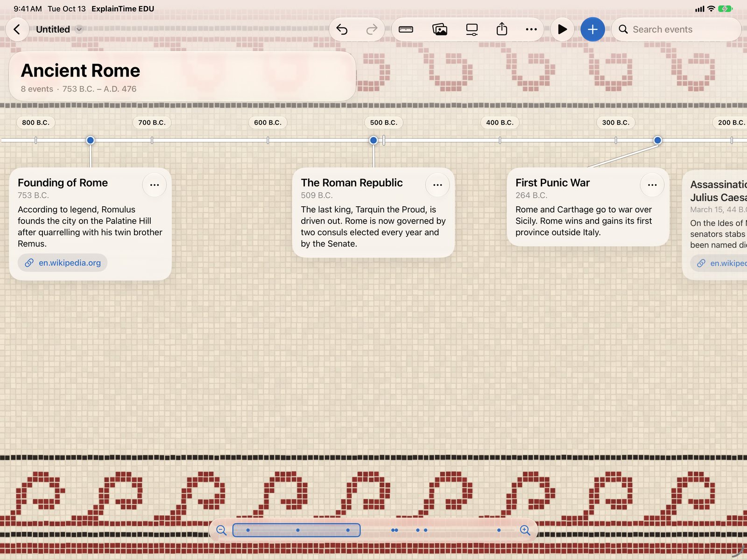747x560 pixels.
Task: Click the 800 B.C. axis label
Action: (35, 123)
